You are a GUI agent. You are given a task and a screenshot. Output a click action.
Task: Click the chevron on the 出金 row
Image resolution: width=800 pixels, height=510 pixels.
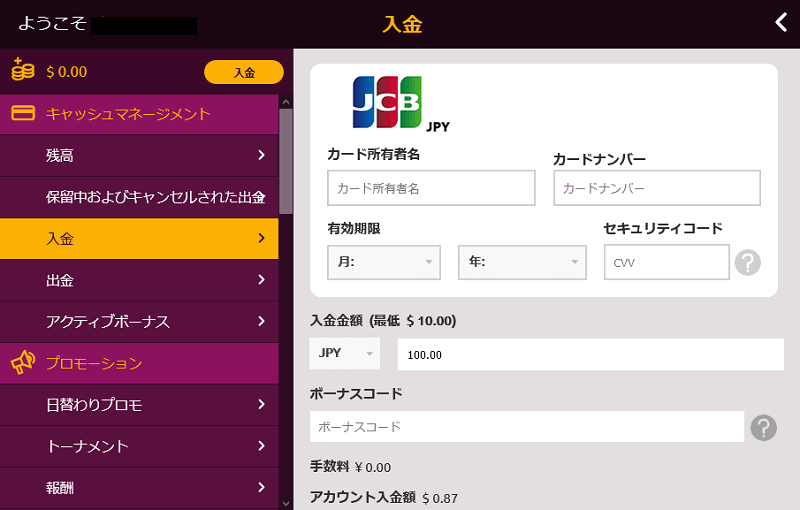(x=262, y=279)
